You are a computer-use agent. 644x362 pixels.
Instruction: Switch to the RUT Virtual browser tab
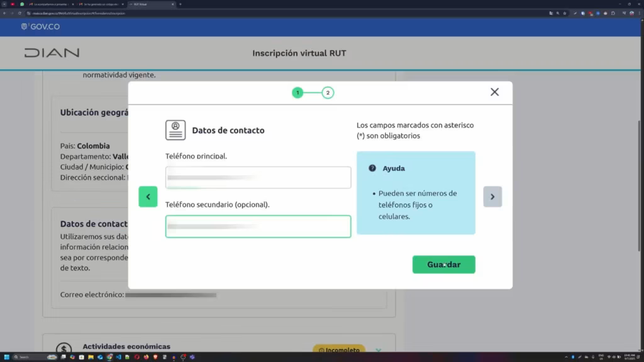151,4
